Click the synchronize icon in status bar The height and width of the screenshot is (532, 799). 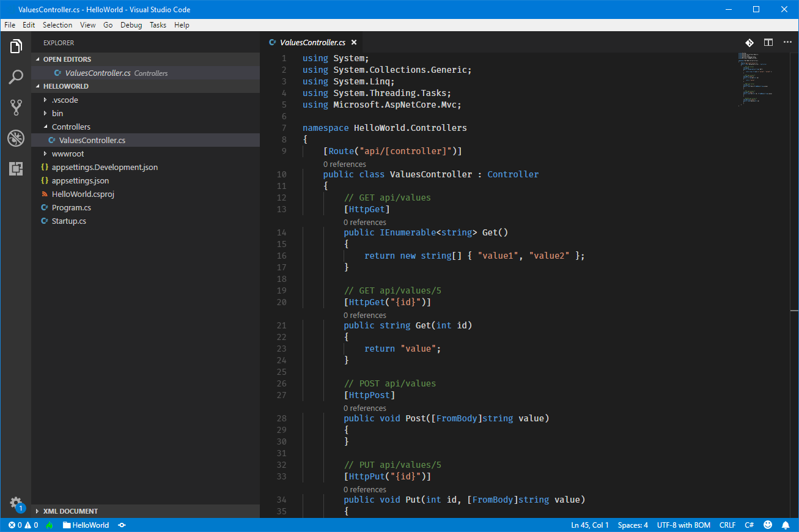pyautogui.click(x=122, y=525)
